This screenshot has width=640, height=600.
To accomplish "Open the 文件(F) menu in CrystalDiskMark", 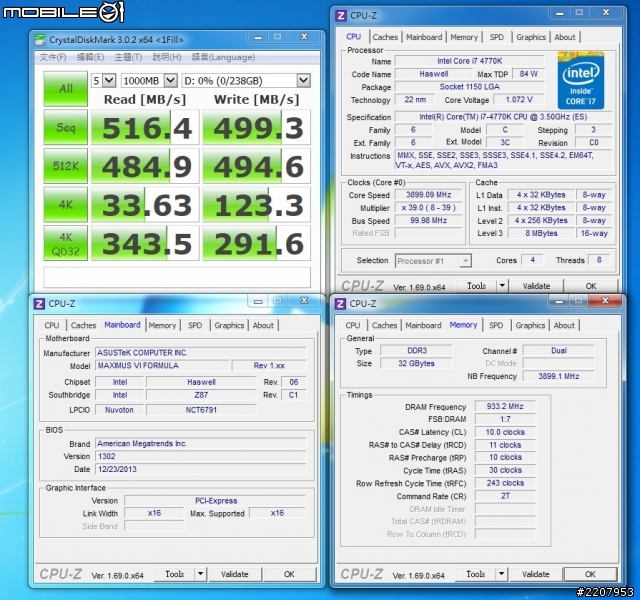I will point(53,57).
